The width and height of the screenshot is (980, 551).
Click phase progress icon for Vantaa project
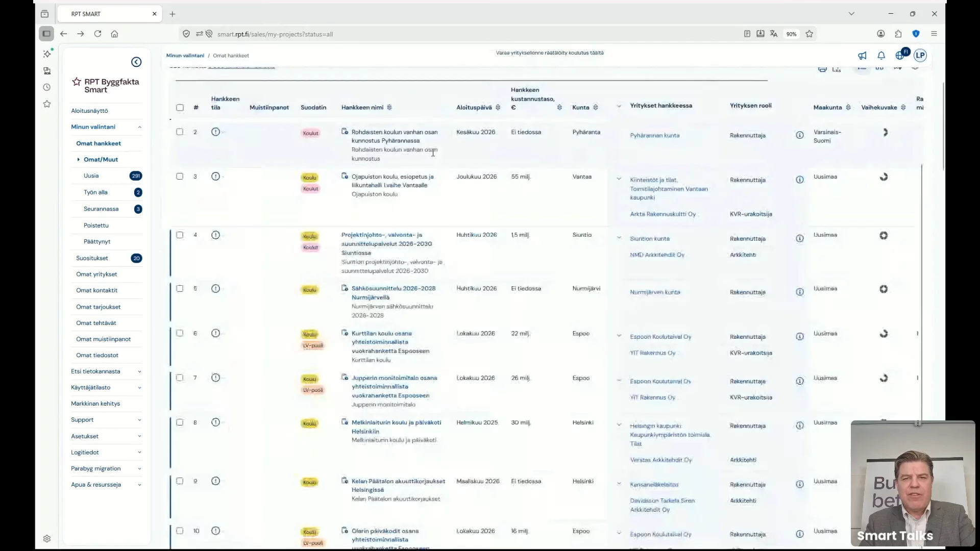tap(884, 177)
